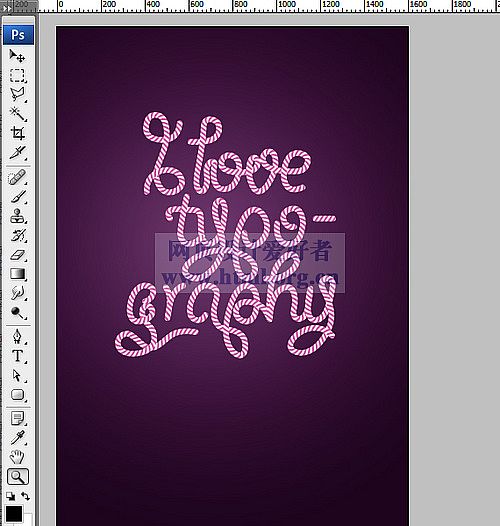
Task: Swap foreground and background colors
Action: (x=26, y=496)
